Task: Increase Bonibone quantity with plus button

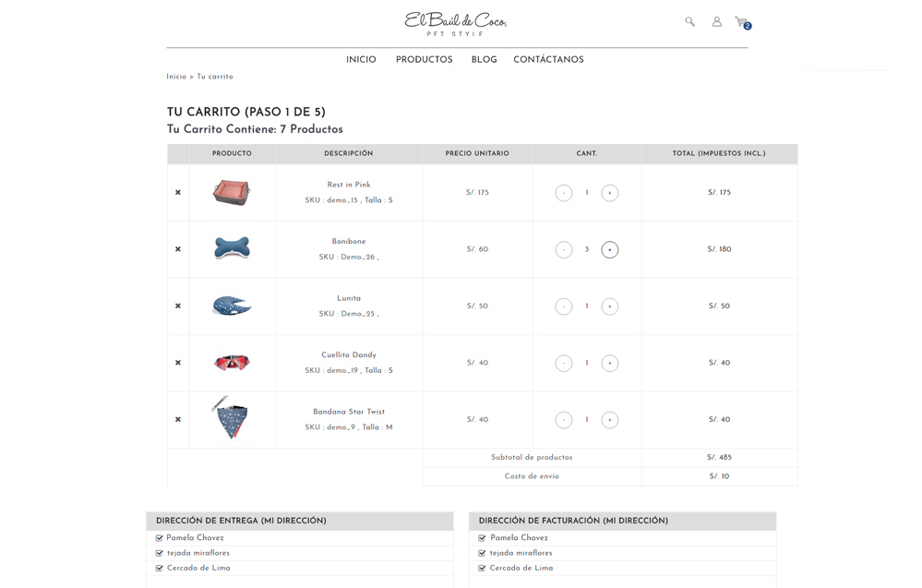Action: point(609,249)
